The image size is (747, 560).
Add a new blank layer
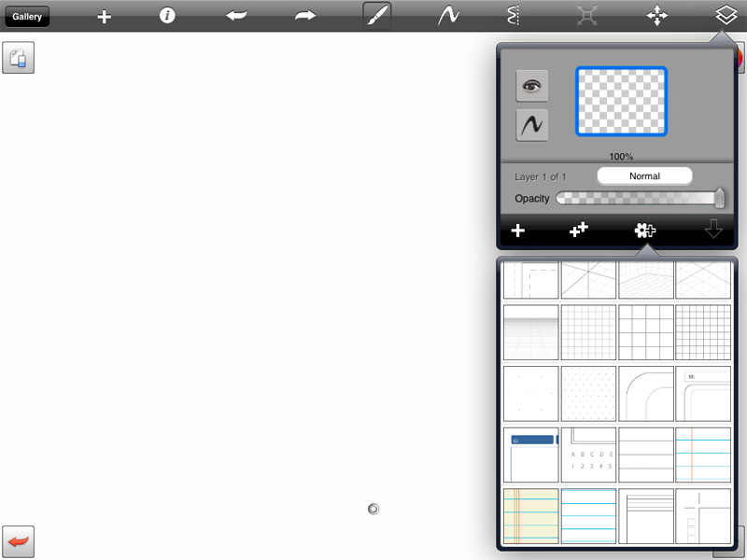point(517,231)
